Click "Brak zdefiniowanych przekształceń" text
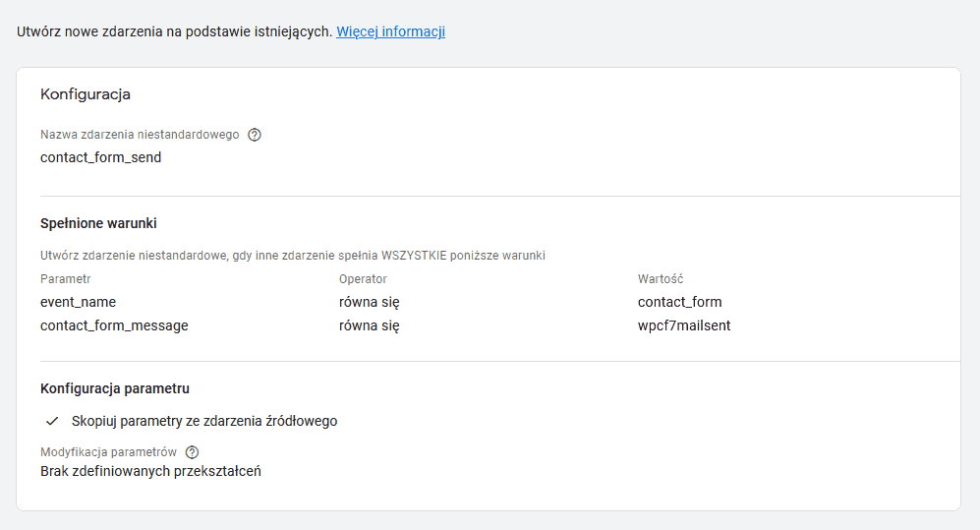This screenshot has height=530, width=980. [x=150, y=471]
